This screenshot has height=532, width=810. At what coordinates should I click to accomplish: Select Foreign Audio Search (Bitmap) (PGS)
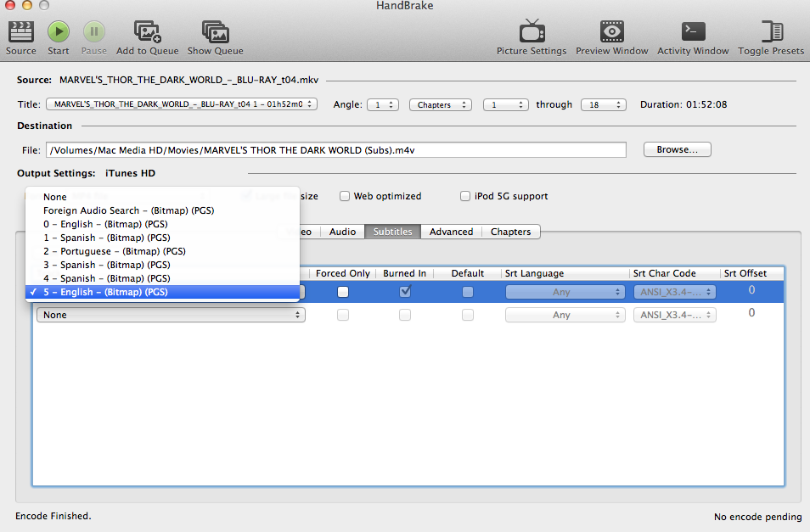click(x=162, y=210)
